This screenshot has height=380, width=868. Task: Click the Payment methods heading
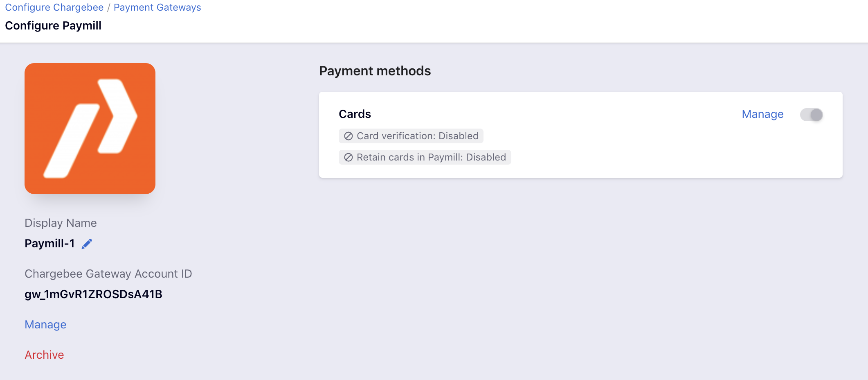(x=375, y=71)
